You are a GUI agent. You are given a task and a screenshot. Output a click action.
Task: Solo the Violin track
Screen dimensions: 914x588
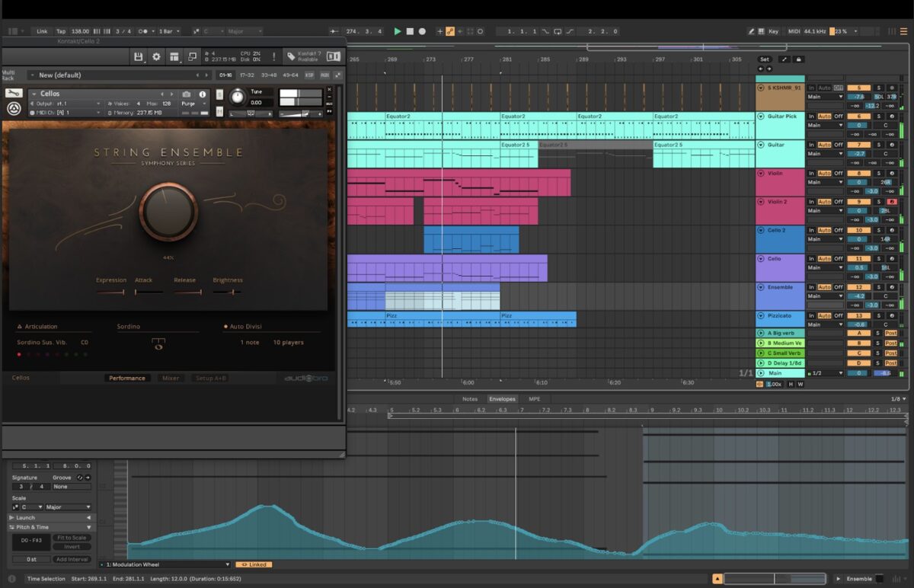coord(877,173)
